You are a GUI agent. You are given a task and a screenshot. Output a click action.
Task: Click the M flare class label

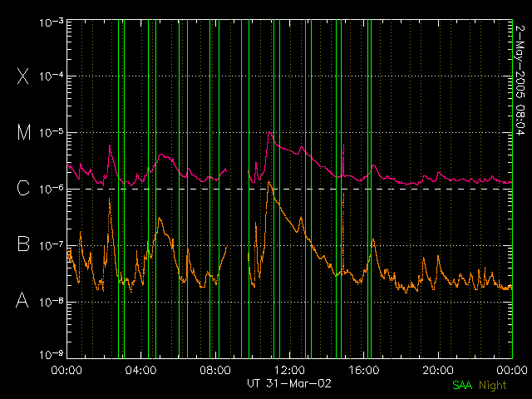pos(24,132)
